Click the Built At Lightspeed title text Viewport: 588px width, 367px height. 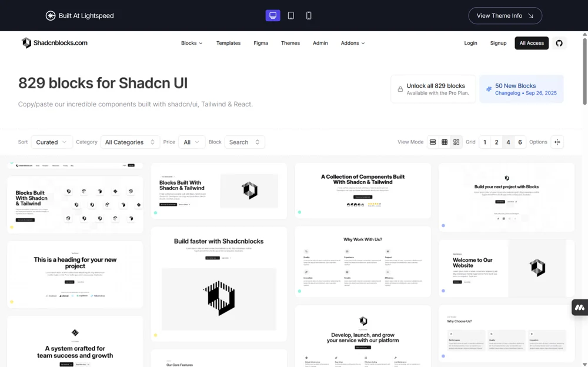[x=86, y=16]
